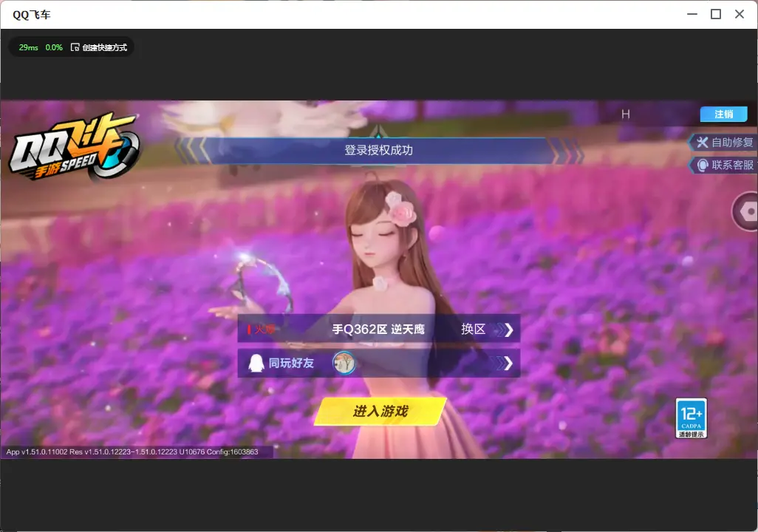Viewport: 758px width, 532px height.
Task: Click the H label near 注销
Action: (626, 114)
